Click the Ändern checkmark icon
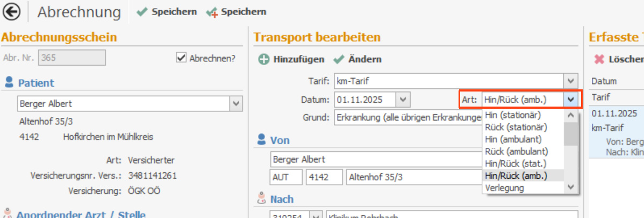 coord(339,60)
